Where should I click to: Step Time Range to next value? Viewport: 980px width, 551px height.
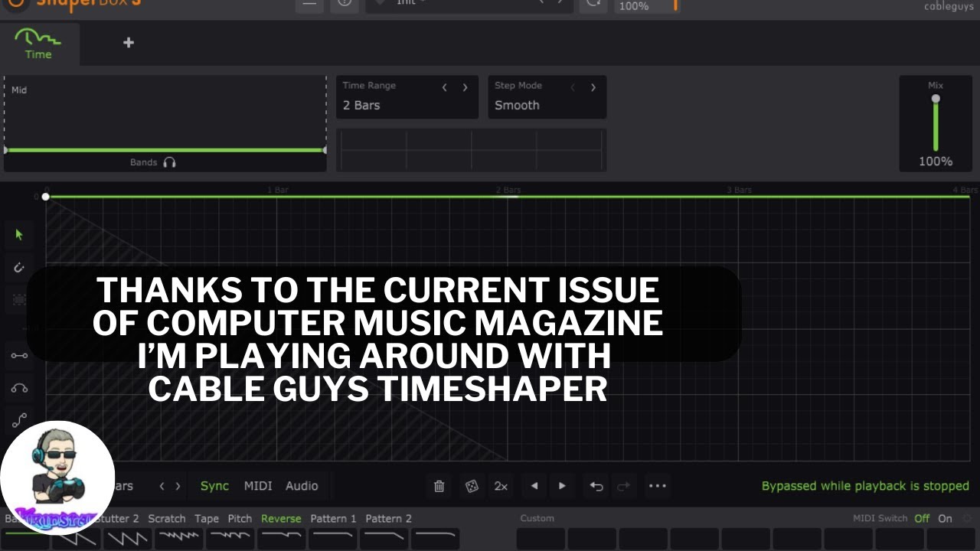click(x=465, y=87)
